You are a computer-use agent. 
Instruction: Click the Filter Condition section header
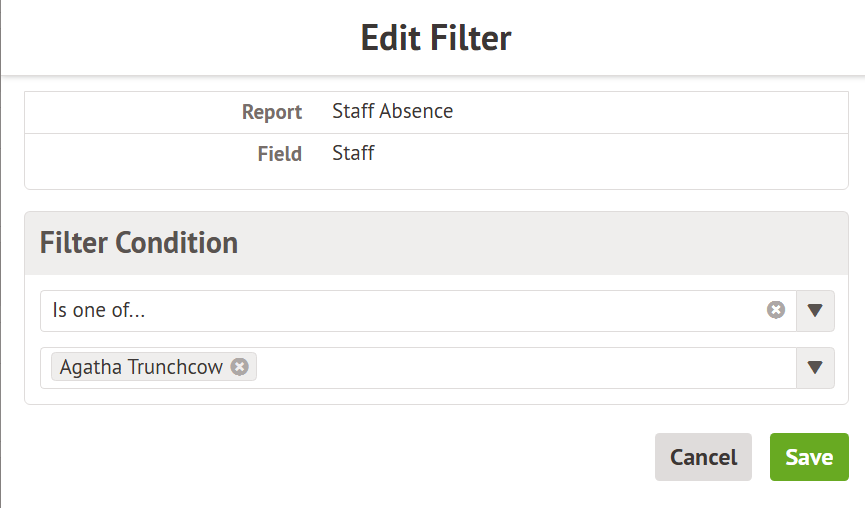pyautogui.click(x=139, y=242)
